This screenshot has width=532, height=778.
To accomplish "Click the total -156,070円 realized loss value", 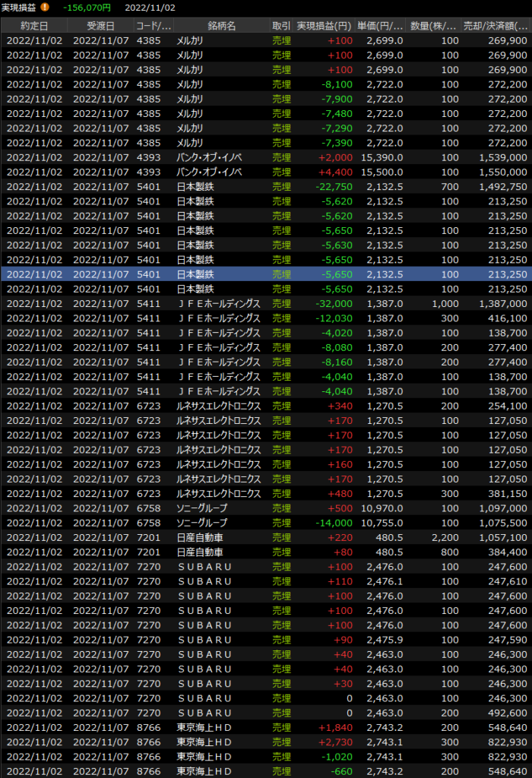I will tap(87, 8).
